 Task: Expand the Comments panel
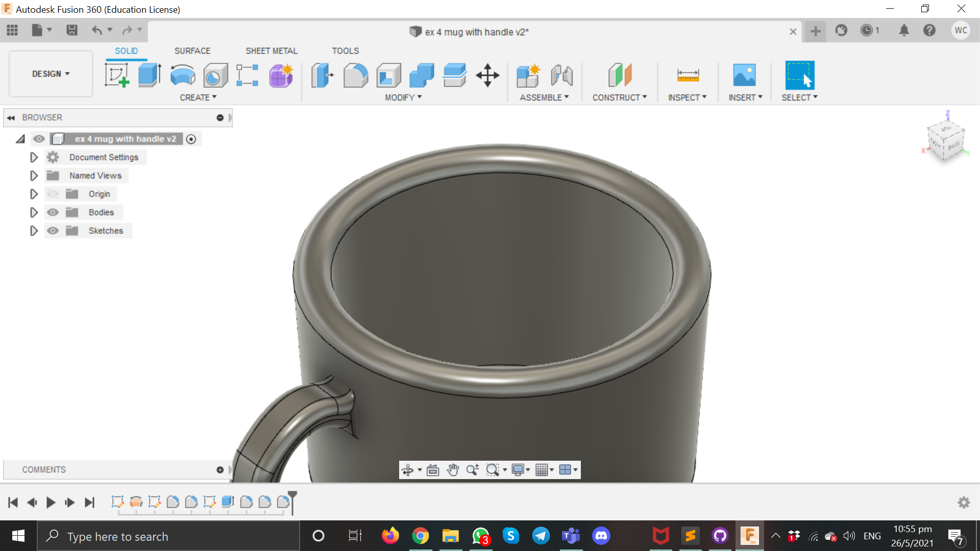tap(220, 470)
